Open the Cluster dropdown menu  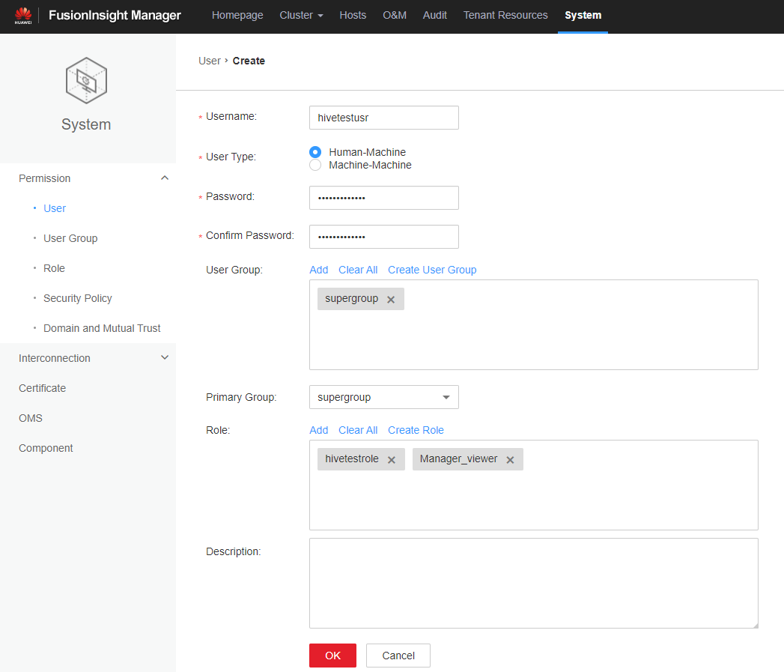(301, 15)
